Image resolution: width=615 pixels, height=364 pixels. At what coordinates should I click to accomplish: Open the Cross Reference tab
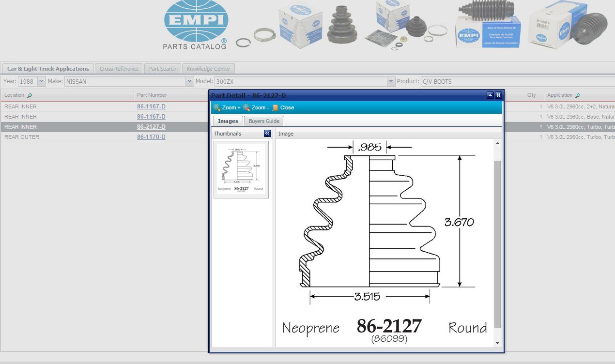pyautogui.click(x=119, y=69)
